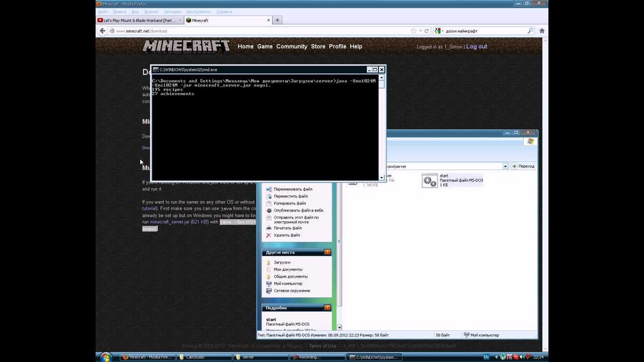Open the Profile link on Minecraft site

338,46
